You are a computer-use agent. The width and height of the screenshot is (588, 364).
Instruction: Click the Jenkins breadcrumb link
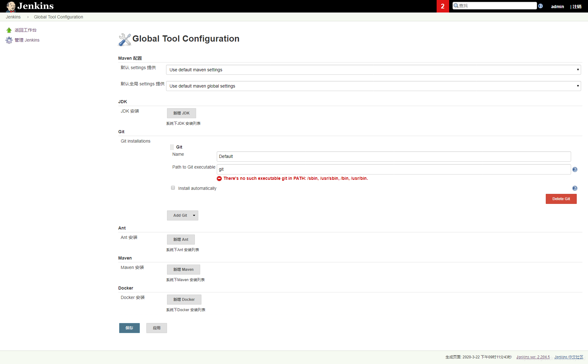coord(13,17)
